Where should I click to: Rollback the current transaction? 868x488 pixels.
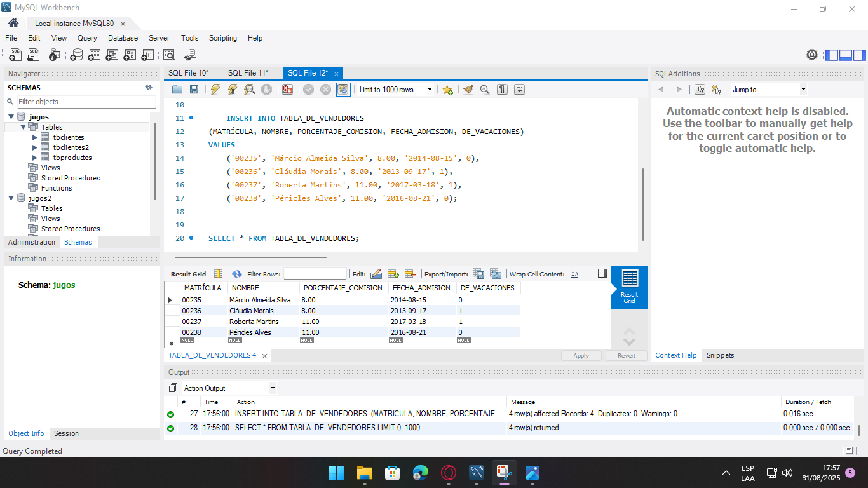tap(325, 90)
